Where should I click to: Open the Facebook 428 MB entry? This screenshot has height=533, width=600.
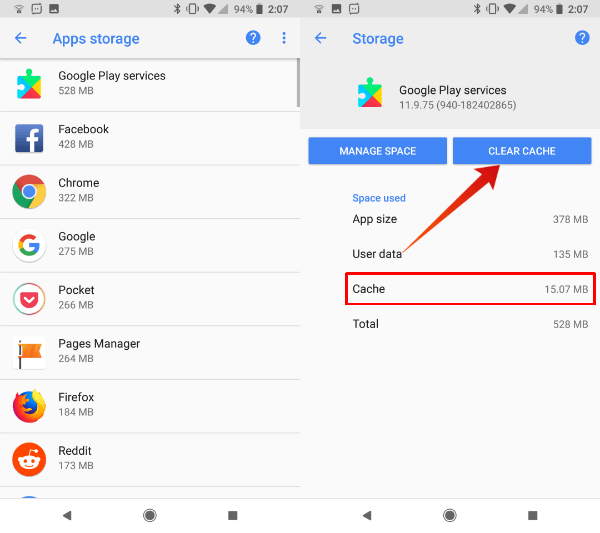tap(150, 138)
